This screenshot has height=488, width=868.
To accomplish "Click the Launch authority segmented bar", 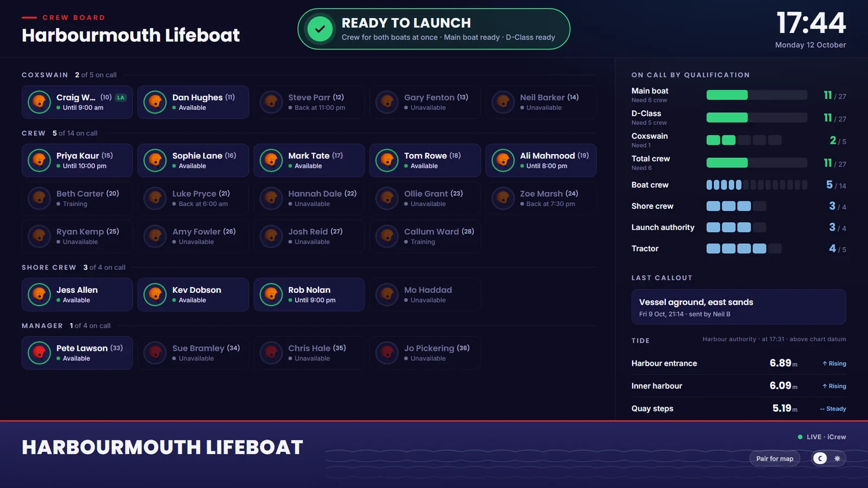I will click(x=736, y=227).
